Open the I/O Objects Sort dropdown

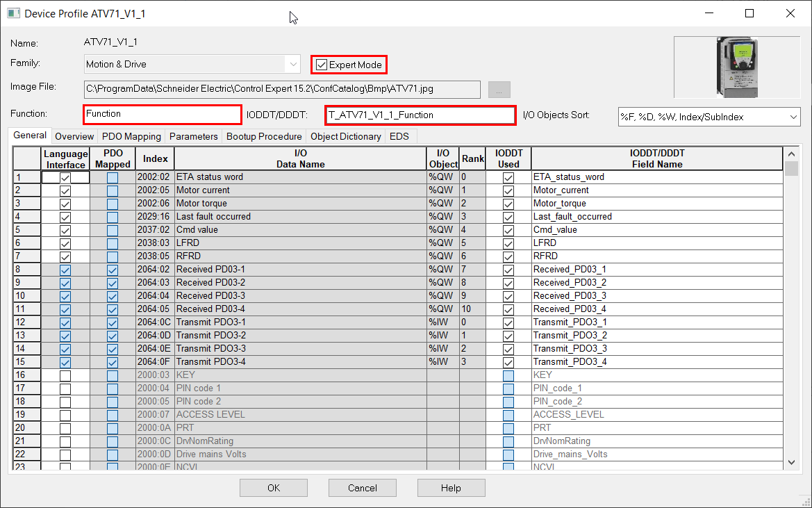coord(709,117)
